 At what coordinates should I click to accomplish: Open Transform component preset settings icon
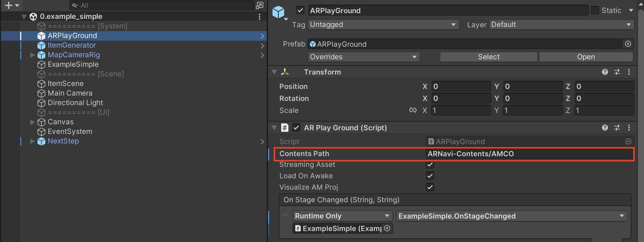pyautogui.click(x=617, y=72)
